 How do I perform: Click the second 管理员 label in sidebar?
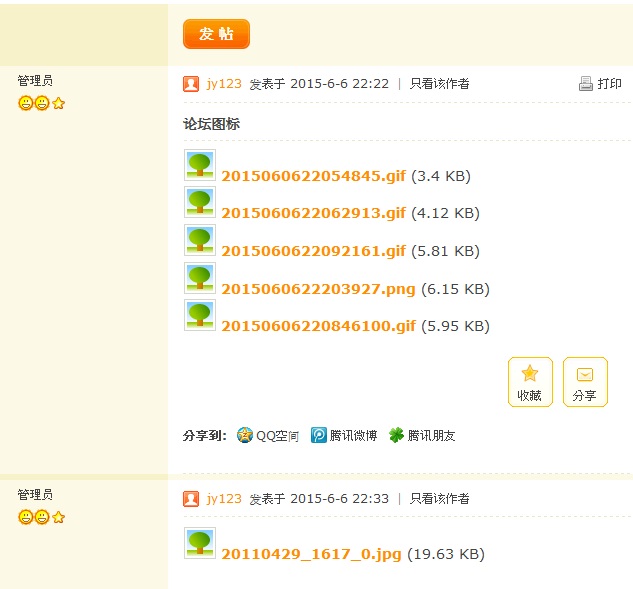35,495
